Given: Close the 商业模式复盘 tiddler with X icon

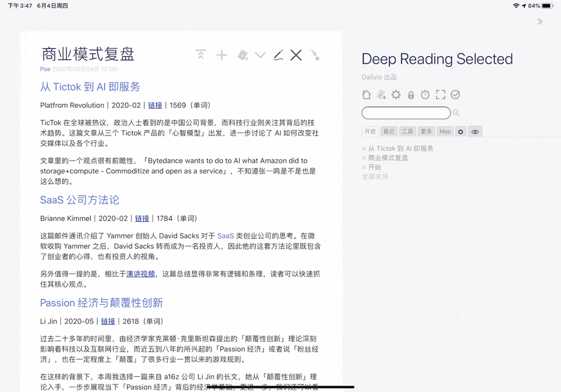Looking at the screenshot, I should [x=296, y=55].
